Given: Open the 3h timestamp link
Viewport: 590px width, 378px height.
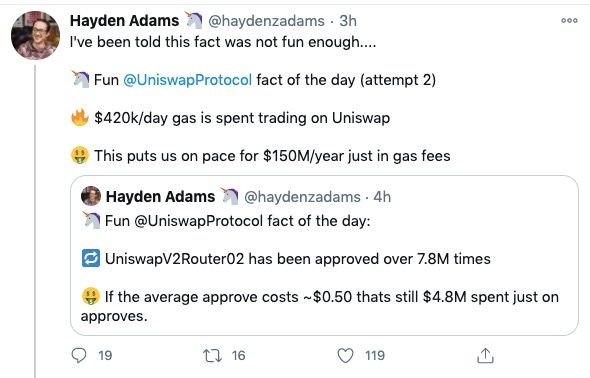Looking at the screenshot, I should [x=348, y=21].
